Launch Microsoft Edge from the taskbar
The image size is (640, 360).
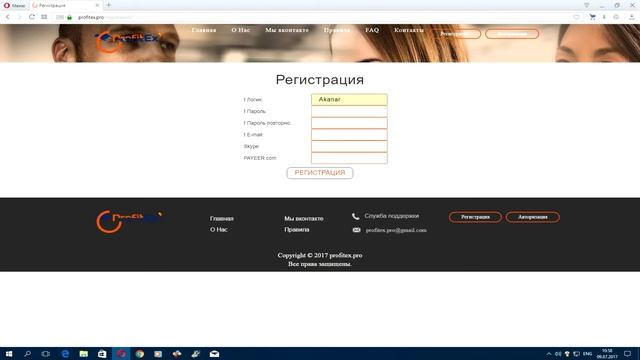[65, 353]
